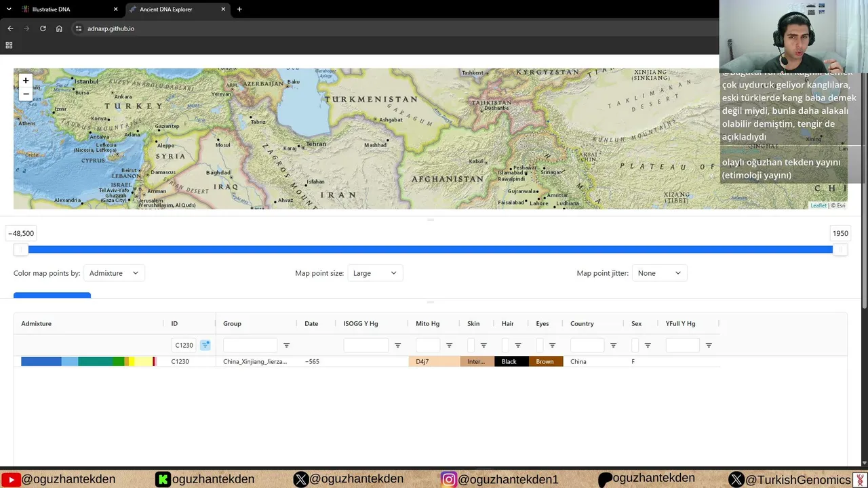The height and width of the screenshot is (488, 868).
Task: Open the Skin column filter menu
Action: 484,345
